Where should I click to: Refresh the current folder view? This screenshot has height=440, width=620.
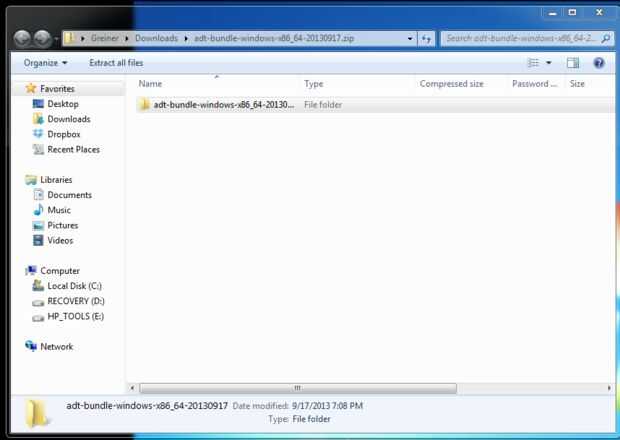(426, 39)
